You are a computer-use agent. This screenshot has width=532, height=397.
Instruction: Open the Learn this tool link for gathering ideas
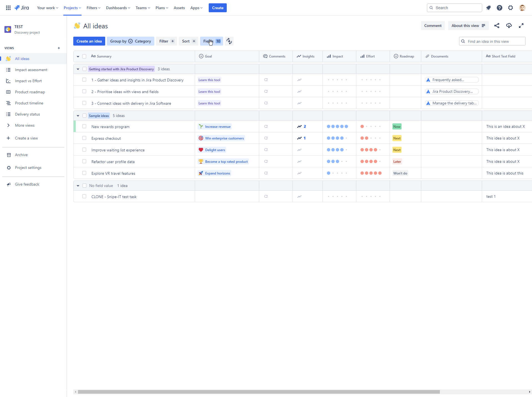[209, 80]
